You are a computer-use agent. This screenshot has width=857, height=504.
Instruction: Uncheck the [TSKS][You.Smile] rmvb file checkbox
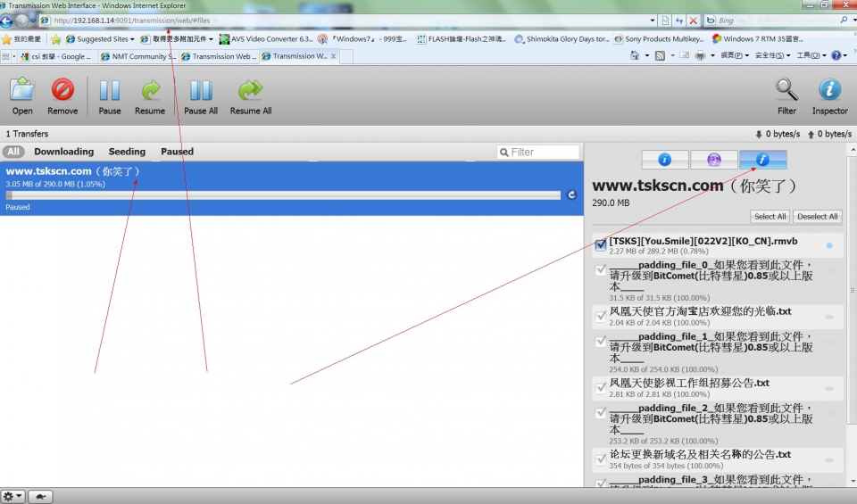coord(601,244)
